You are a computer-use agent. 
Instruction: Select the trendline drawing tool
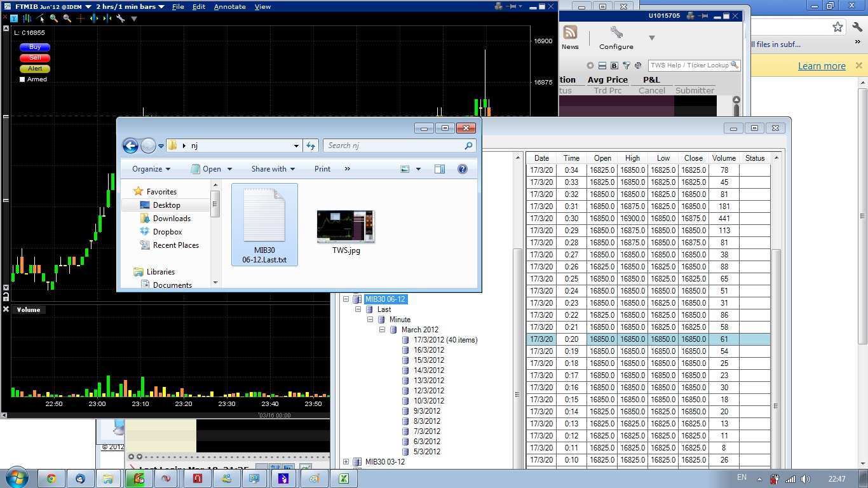click(x=40, y=18)
